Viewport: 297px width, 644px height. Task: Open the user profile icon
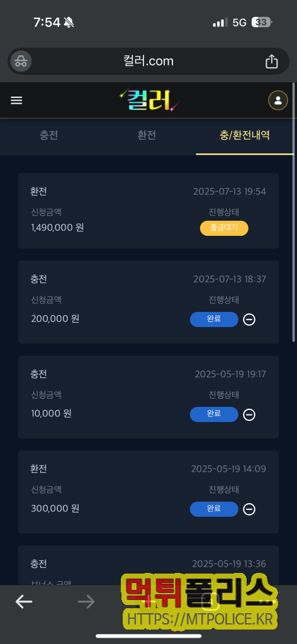pyautogui.click(x=278, y=100)
